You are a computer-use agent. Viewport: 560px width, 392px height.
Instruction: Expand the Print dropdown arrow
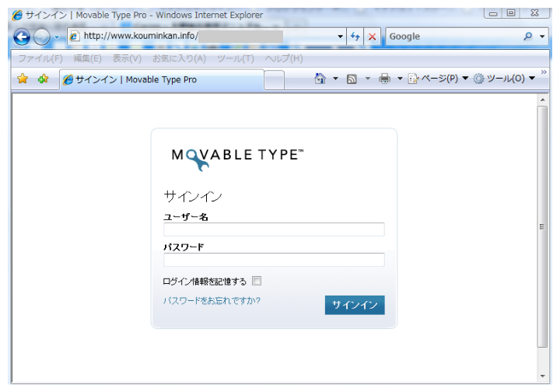400,79
